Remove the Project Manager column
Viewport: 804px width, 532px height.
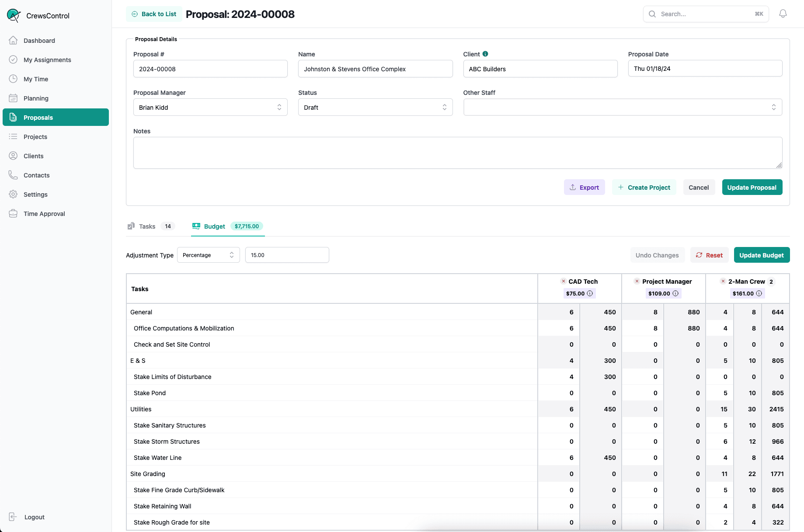coord(637,281)
